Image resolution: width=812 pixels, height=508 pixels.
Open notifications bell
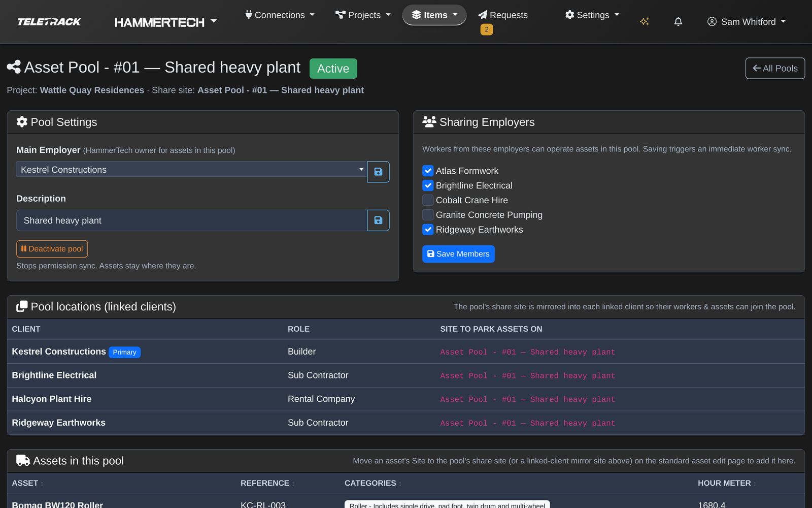[678, 21]
